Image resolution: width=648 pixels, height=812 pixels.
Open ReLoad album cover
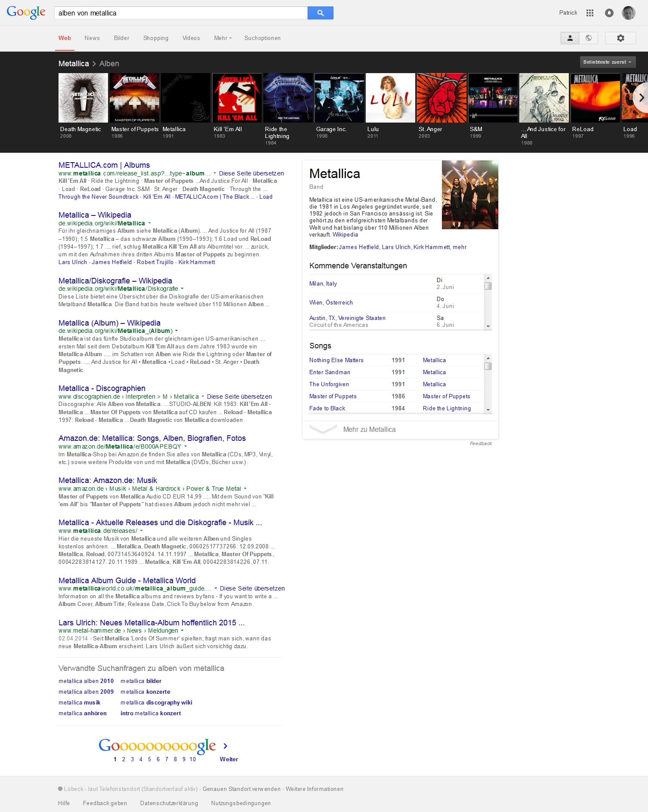click(x=595, y=98)
